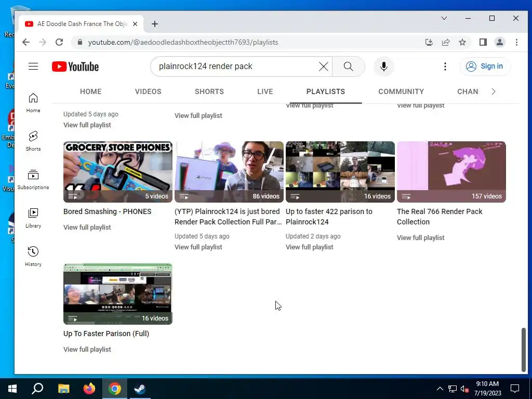
Task: Switch to the COMMUNITY channel tab
Action: [x=401, y=91]
